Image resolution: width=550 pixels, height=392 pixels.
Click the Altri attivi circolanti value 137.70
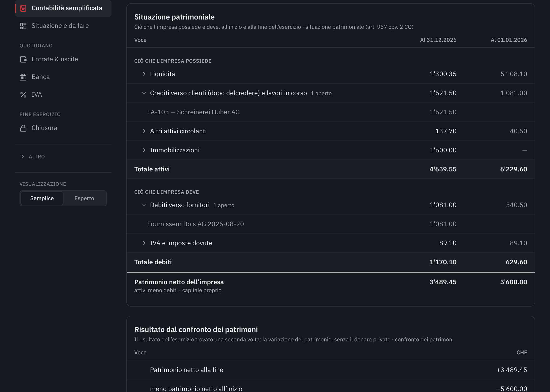[x=446, y=131]
